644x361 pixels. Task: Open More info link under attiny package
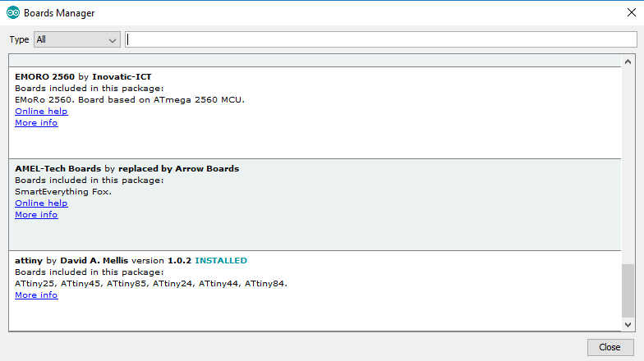(x=36, y=295)
